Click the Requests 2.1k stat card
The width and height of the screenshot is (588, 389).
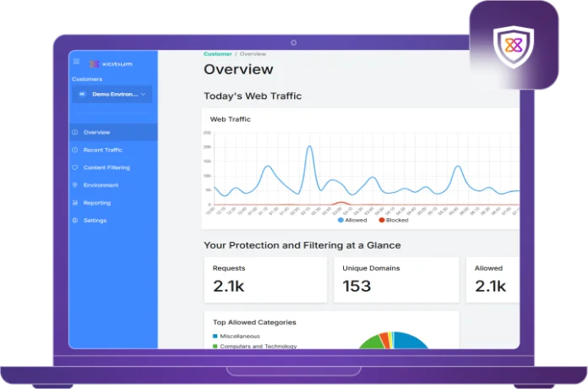(x=264, y=280)
